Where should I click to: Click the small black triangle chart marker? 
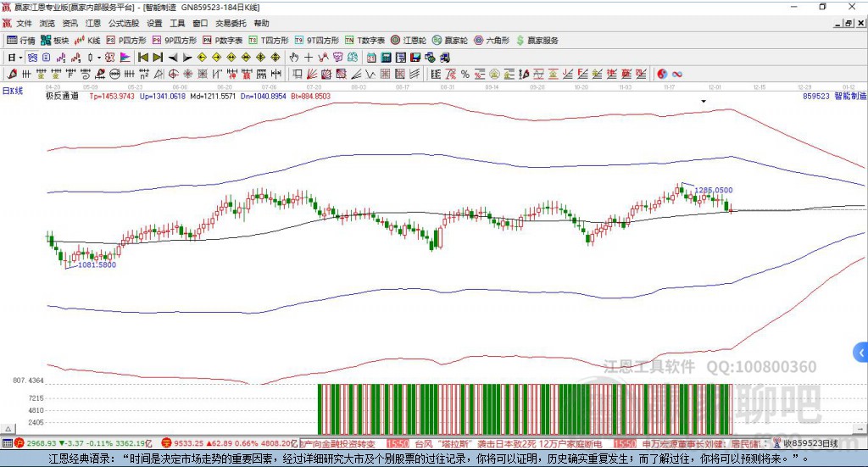point(704,101)
